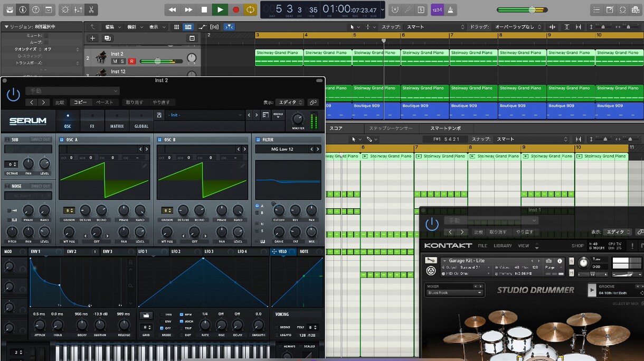Screen dimensions: 644x361
Task: Open Serum Init preset name dropdown
Action: (x=205, y=115)
